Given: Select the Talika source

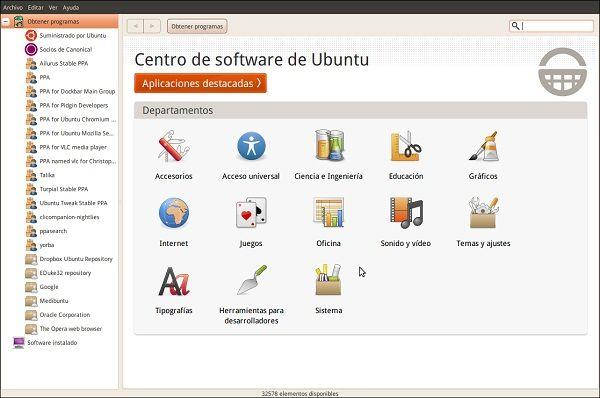Looking at the screenshot, I should (x=47, y=175).
